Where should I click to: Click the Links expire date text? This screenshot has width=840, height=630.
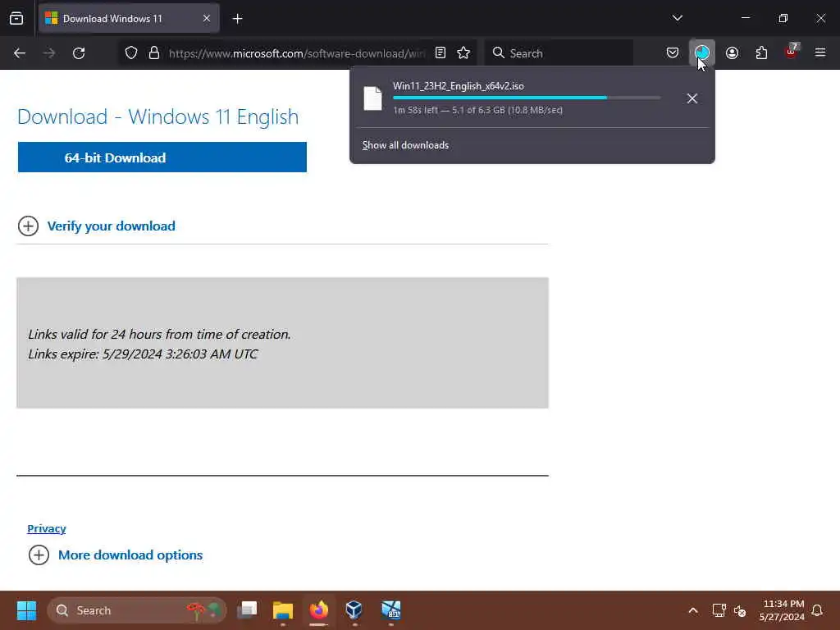coord(143,354)
